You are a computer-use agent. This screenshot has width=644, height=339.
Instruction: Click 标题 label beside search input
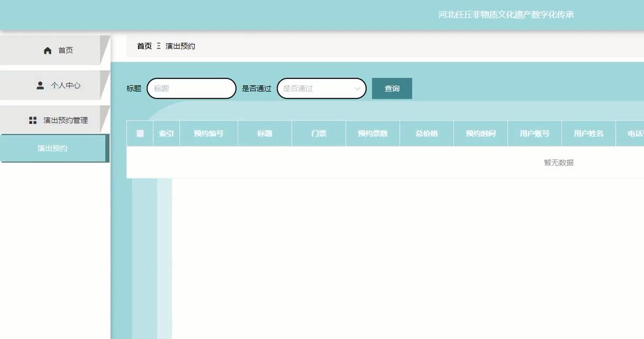click(x=134, y=88)
